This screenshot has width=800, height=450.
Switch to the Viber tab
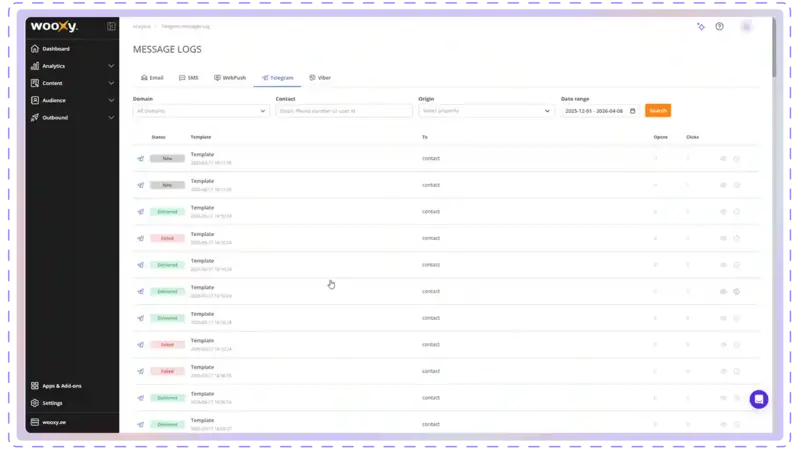(x=320, y=78)
